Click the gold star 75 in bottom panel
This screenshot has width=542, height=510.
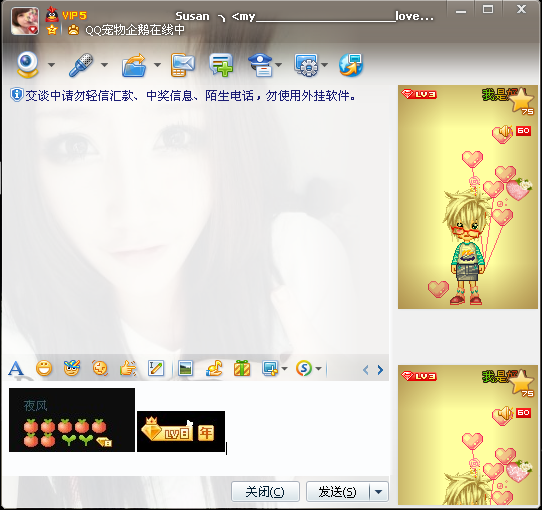pyautogui.click(x=522, y=383)
